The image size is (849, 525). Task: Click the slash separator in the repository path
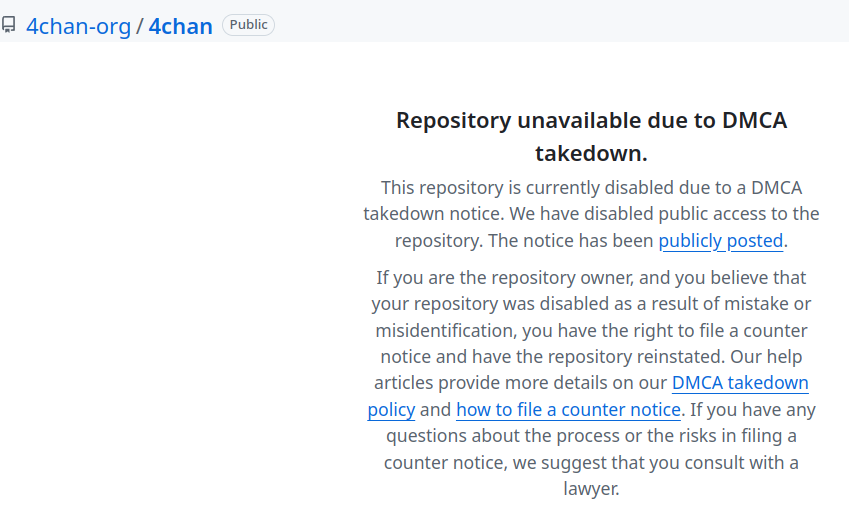pos(140,26)
